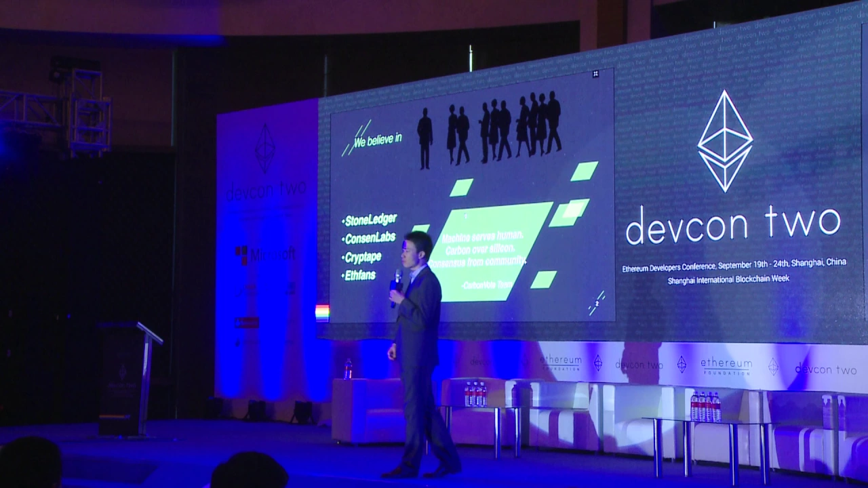Select the "Ethfans" bullet on the slide
The height and width of the screenshot is (488, 868).
click(360, 276)
